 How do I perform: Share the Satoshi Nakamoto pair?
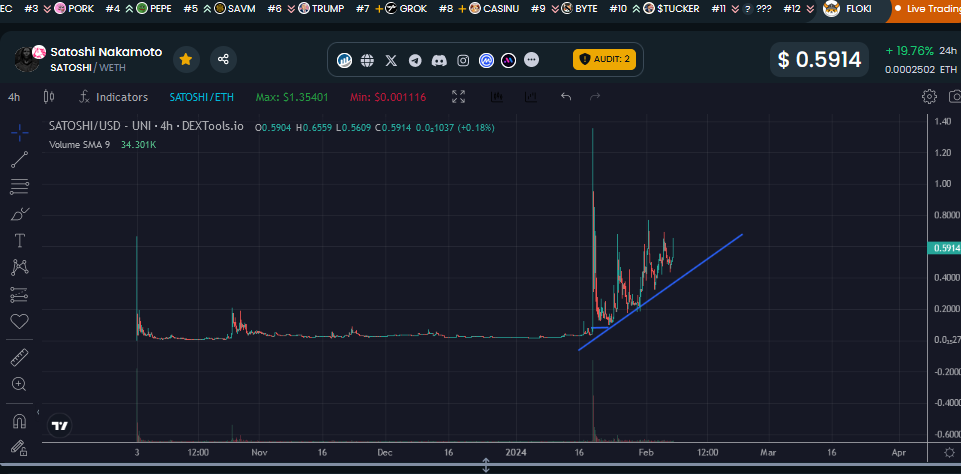(x=223, y=59)
